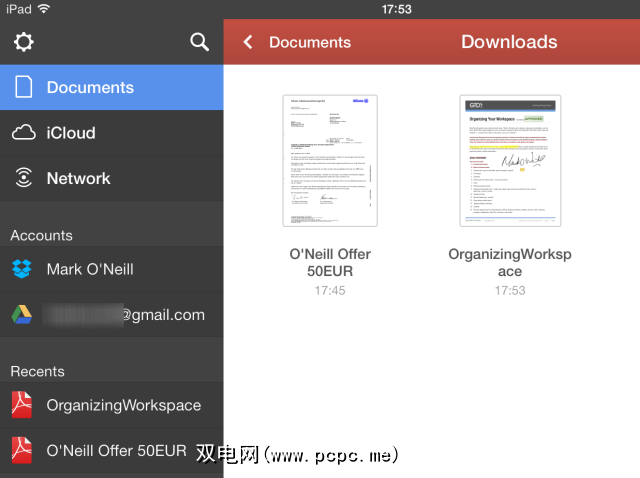Screen dimensions: 640x478
Task: Click the PDF icon beside O'Neill Offer 50EUR
Action: point(22,450)
